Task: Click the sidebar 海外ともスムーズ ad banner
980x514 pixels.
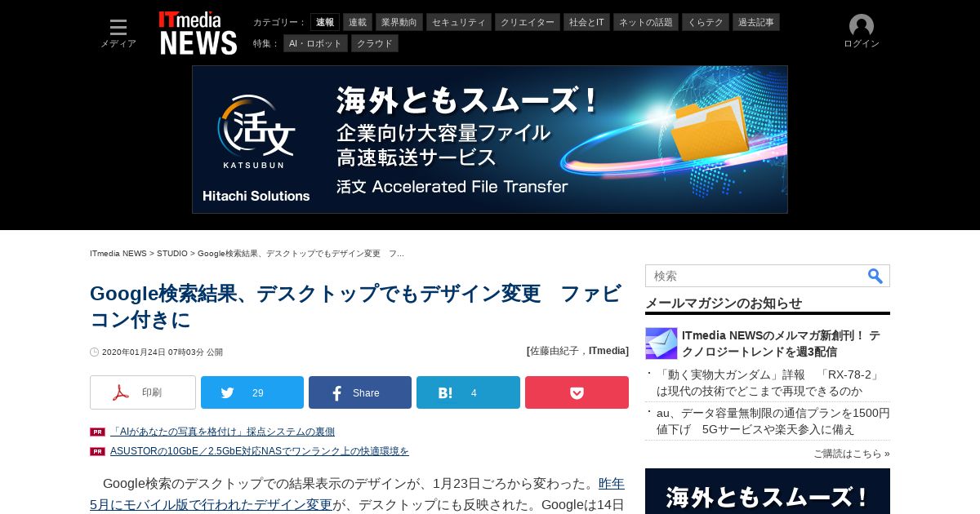Action: (768, 491)
